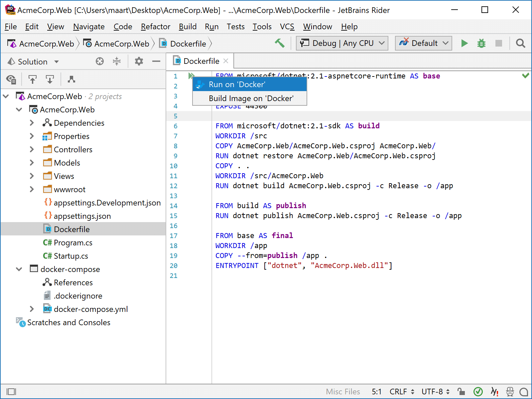Expand the Views folder
Viewport: 532px width, 399px height.
coord(32,176)
